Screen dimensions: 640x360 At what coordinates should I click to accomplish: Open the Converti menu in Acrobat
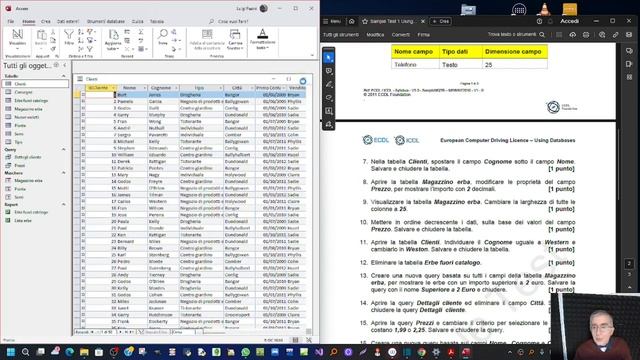click(x=400, y=35)
